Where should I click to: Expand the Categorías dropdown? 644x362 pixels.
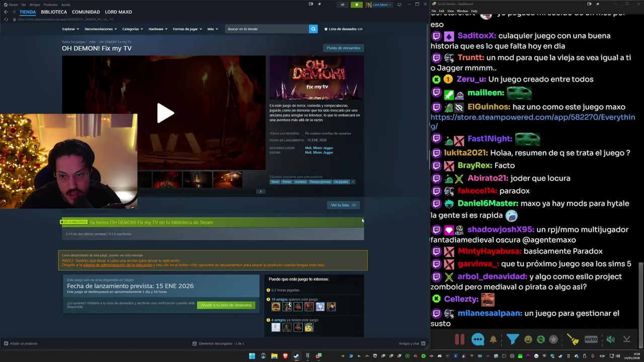[x=132, y=29]
